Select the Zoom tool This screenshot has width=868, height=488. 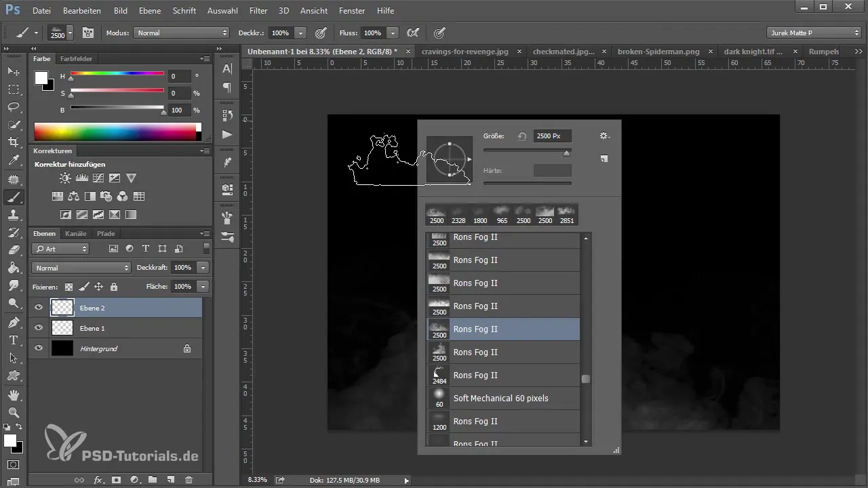coord(14,412)
